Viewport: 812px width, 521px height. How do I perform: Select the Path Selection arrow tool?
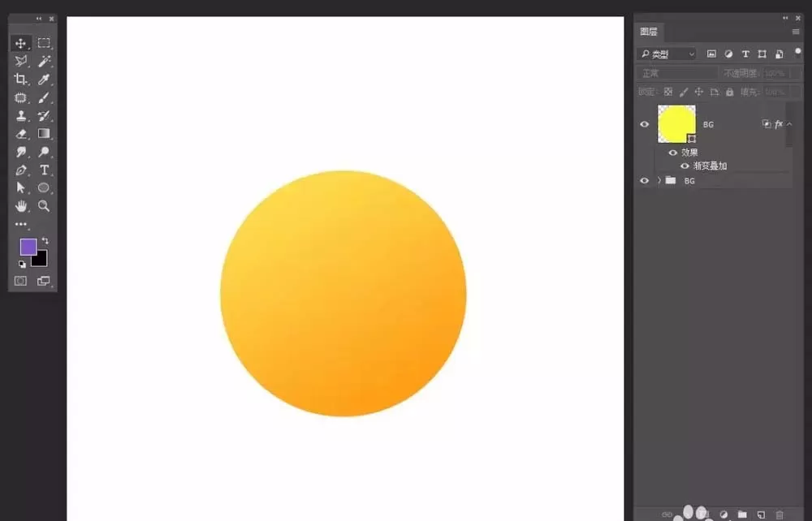[21, 187]
